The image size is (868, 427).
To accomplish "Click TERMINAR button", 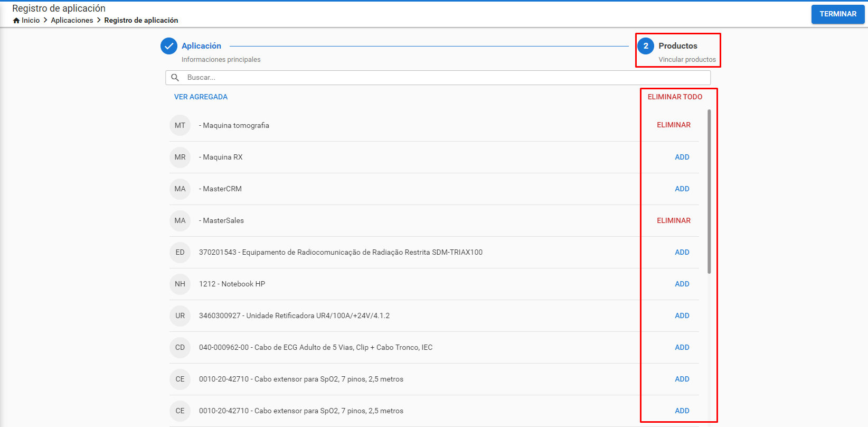I will (838, 14).
